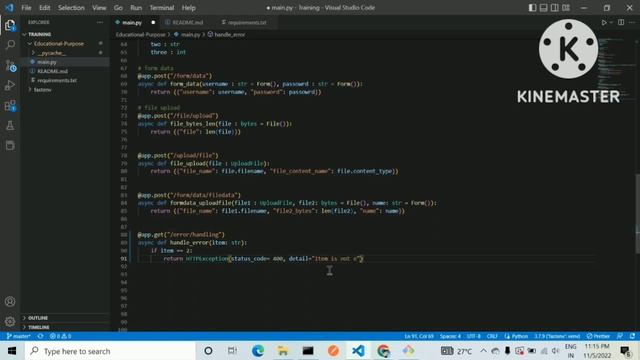
Task: Change end of line via CRLF
Action: (x=492, y=336)
